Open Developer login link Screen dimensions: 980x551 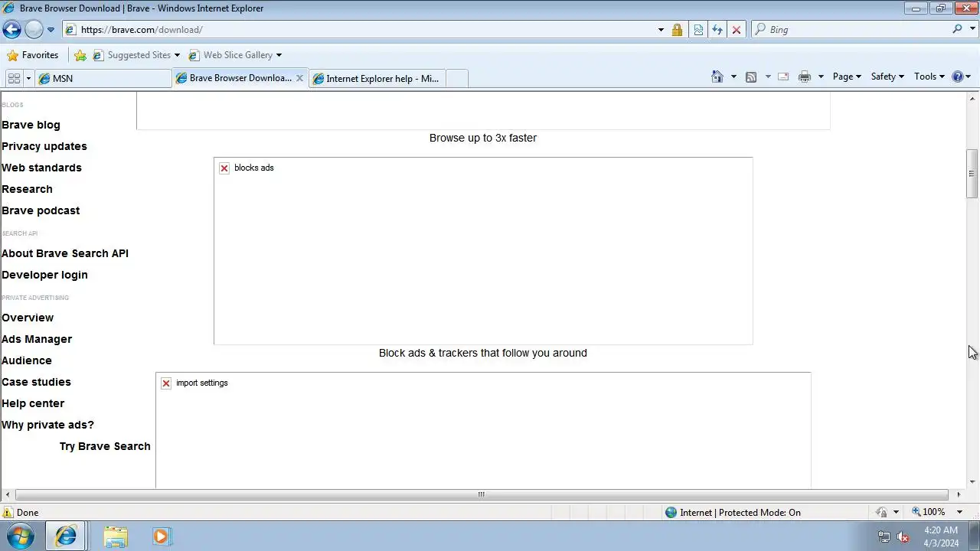pos(44,275)
